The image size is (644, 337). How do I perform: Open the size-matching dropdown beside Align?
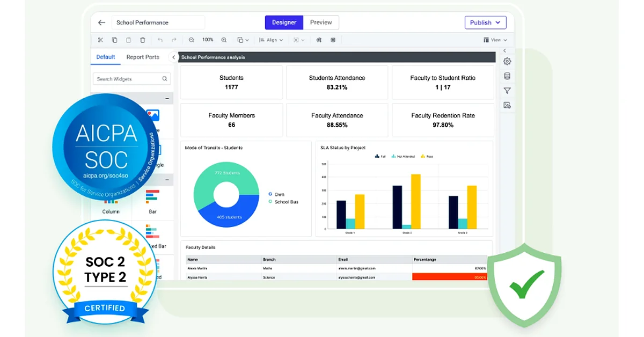(x=299, y=40)
